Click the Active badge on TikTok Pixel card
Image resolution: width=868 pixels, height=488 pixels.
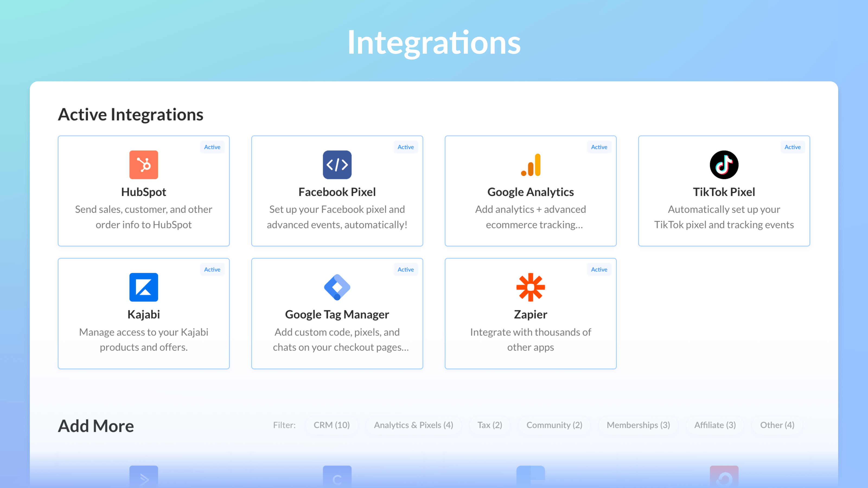tap(792, 147)
